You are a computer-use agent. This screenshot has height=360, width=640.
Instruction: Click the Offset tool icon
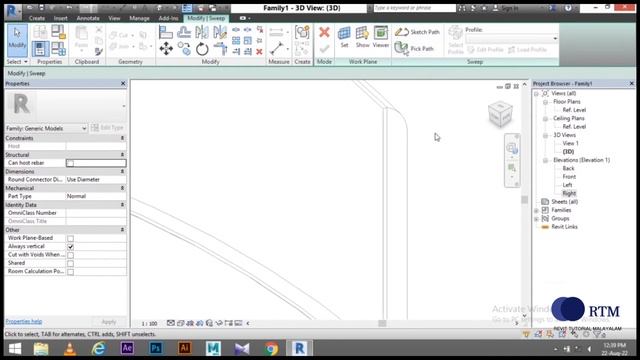coord(184,32)
